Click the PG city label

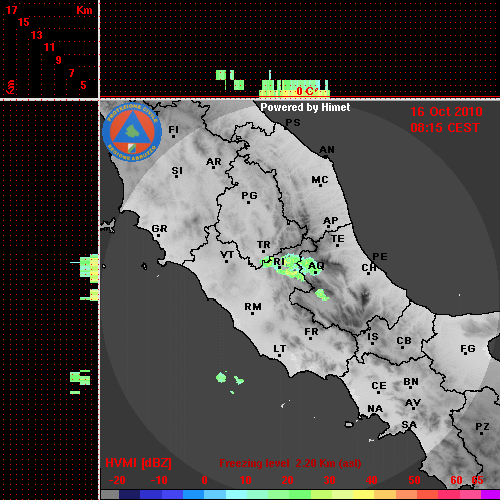click(249, 195)
